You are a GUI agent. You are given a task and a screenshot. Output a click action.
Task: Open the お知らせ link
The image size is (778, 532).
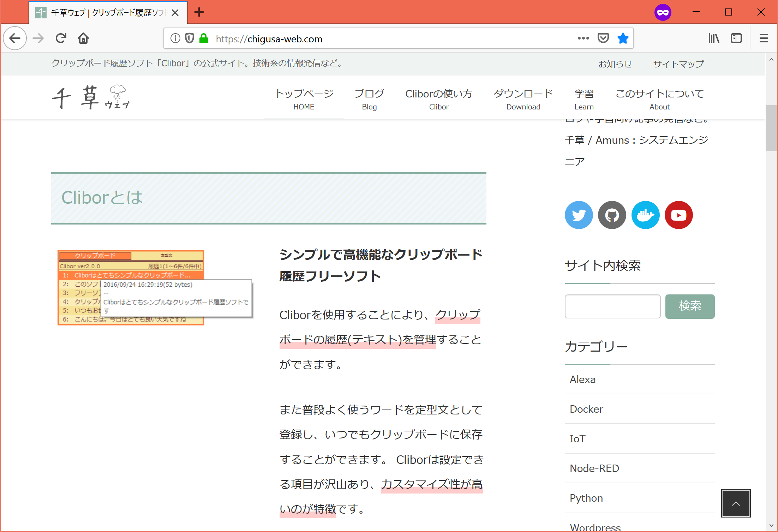coord(615,64)
